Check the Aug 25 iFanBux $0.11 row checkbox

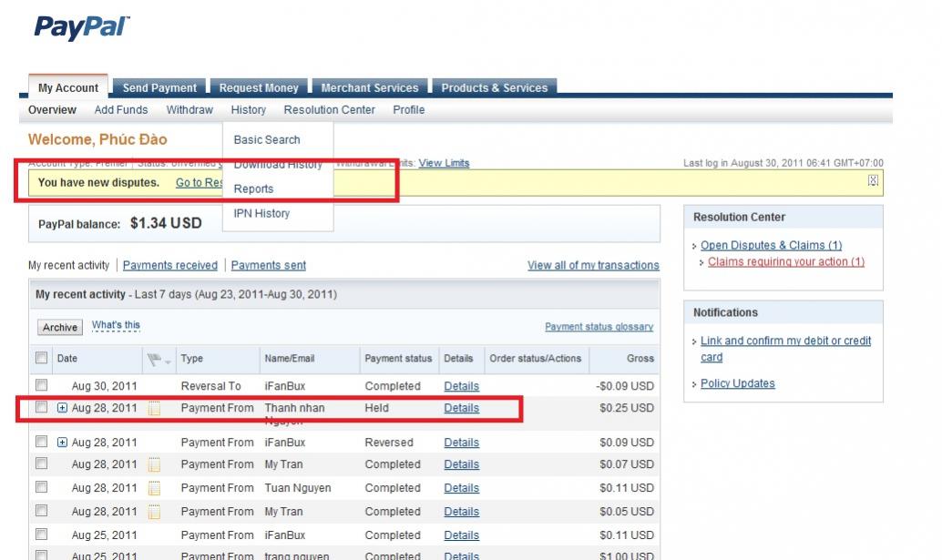pos(42,534)
